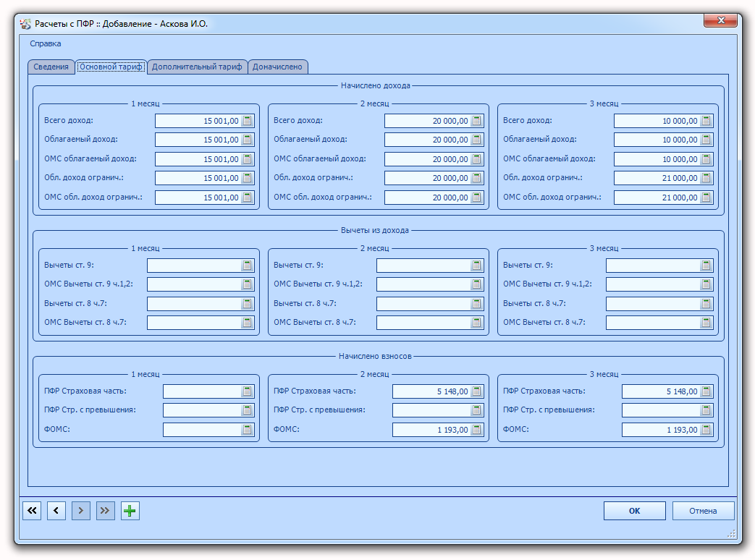Viewport: 755px width, 560px height.
Task: Open calculator for month 2 Обл. доход огранич.
Action: tap(477, 178)
